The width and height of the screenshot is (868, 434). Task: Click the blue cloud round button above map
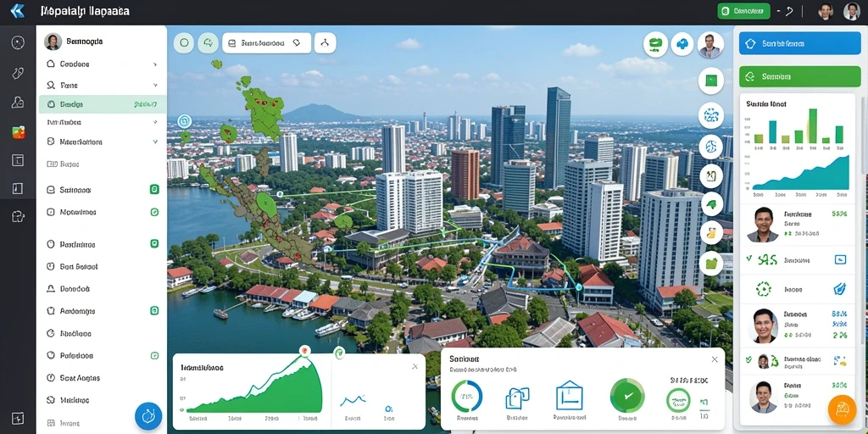(682, 44)
